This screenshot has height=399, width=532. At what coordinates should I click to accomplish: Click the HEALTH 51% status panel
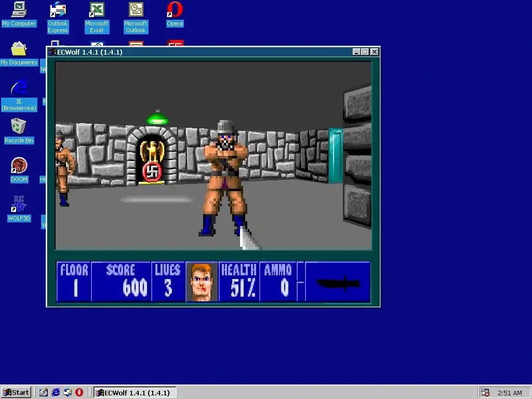(x=239, y=281)
